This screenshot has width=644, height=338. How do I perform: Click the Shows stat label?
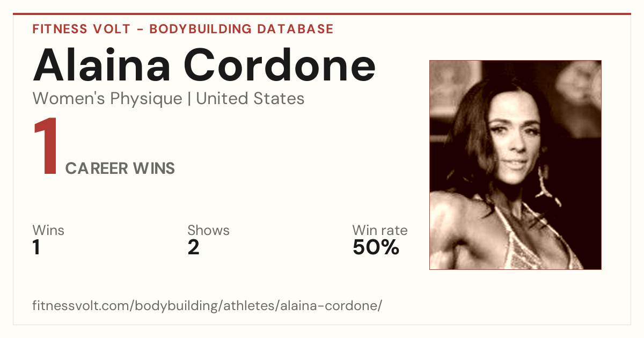[x=208, y=230]
